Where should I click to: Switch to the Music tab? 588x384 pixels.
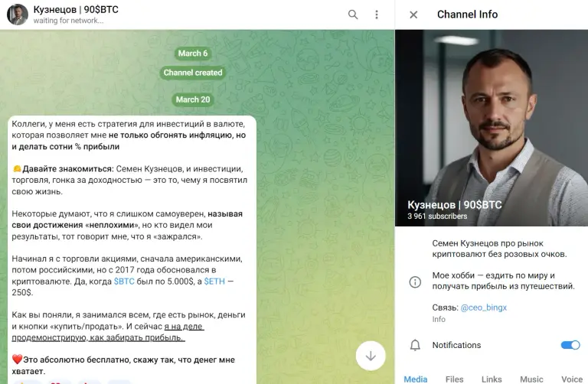[x=531, y=379]
